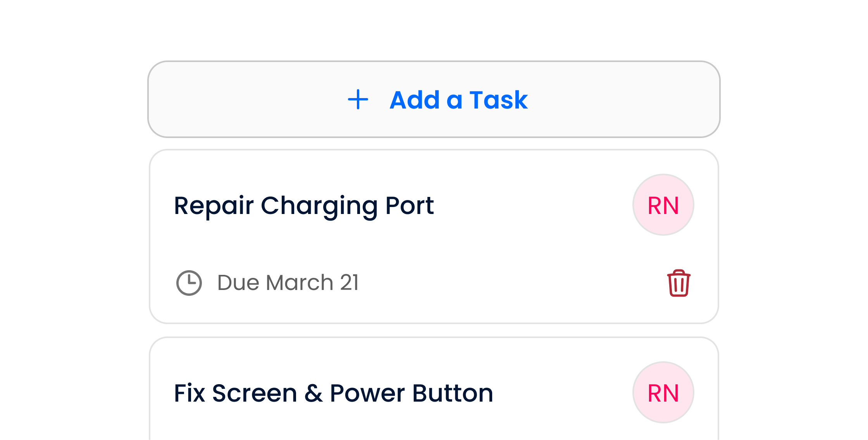
Task: Click the ampersand in the Fix Screen title
Action: point(313,393)
